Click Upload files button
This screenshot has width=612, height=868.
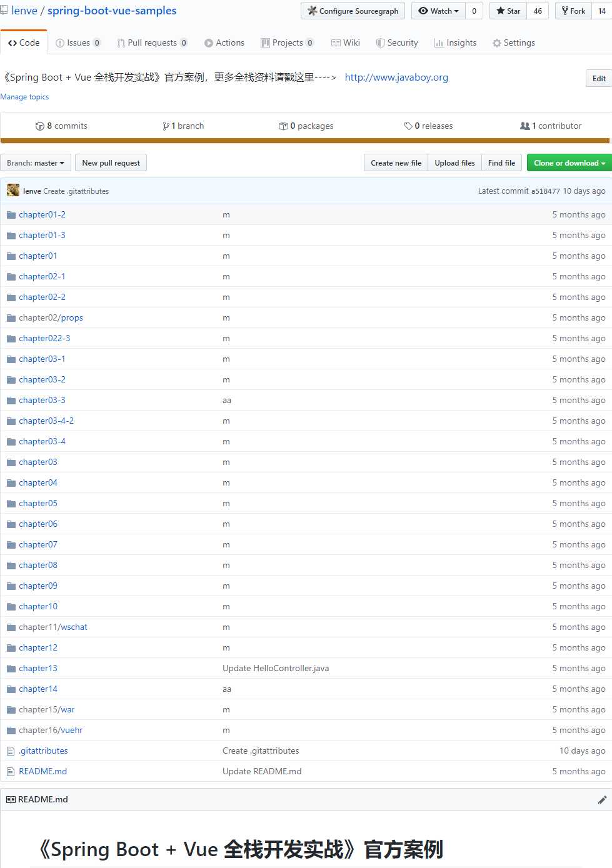pos(454,162)
